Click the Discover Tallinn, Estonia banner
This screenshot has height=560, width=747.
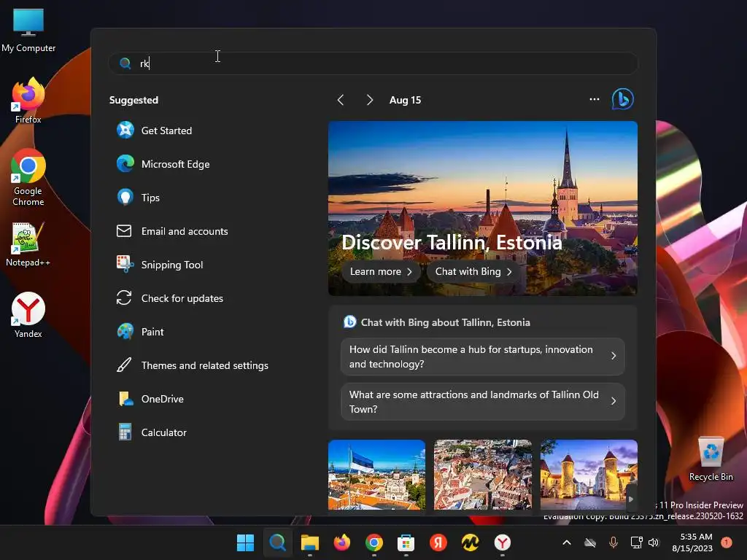coord(483,208)
